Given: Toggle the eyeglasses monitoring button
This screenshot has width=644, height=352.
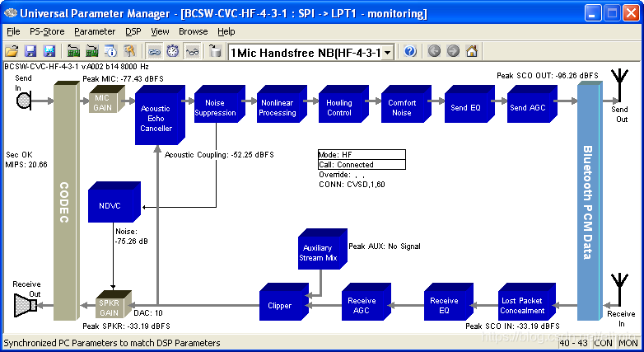Looking at the screenshot, I should click(192, 51).
